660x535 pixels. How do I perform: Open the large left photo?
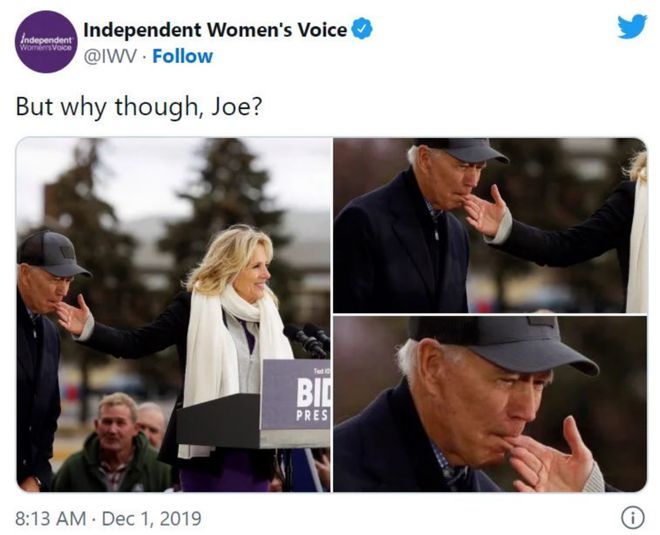tap(173, 314)
